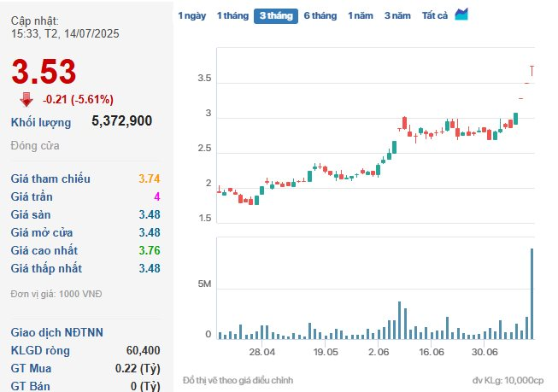Switch to the 1 ngày tab
The width and height of the screenshot is (558, 392).
191,15
